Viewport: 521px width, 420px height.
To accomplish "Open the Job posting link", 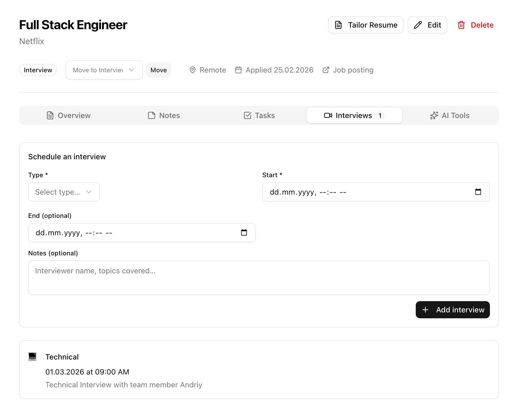I will pos(353,70).
